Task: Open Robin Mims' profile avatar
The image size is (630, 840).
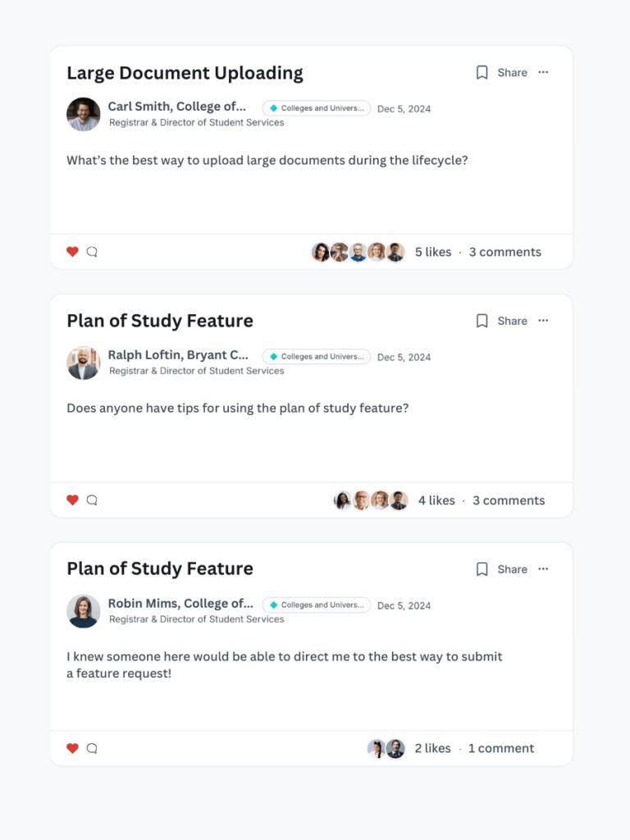Action: point(84,611)
